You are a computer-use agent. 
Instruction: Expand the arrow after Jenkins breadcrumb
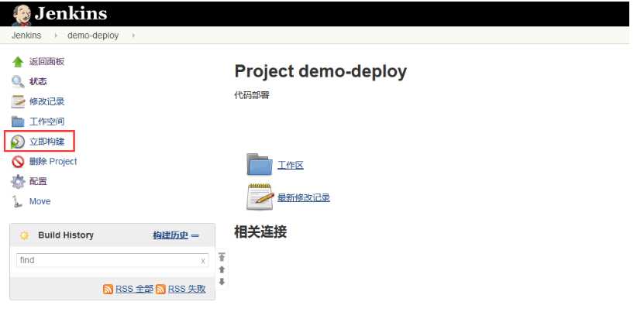coord(56,36)
